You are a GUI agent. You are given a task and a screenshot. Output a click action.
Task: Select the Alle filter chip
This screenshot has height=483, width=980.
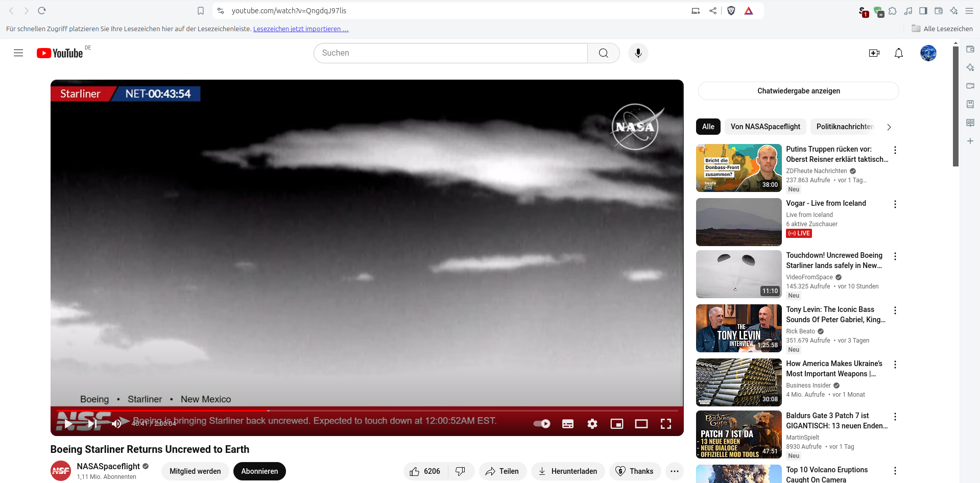pos(708,127)
